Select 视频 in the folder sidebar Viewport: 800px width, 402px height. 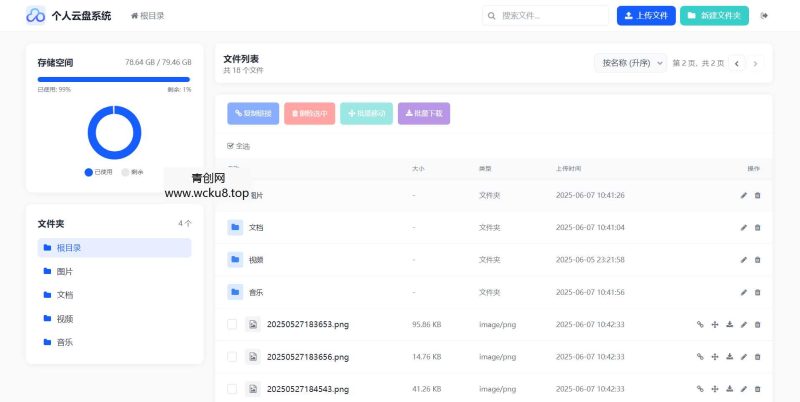[x=114, y=319]
